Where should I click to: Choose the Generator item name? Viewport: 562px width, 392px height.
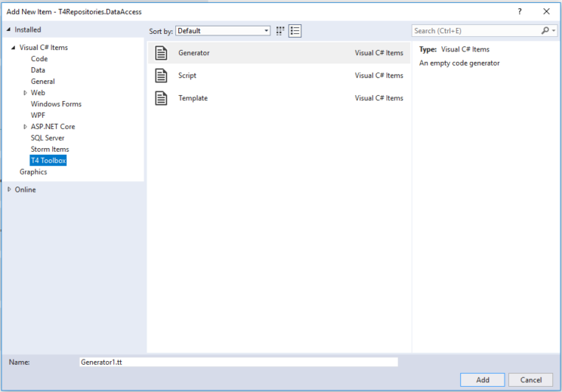pos(194,53)
